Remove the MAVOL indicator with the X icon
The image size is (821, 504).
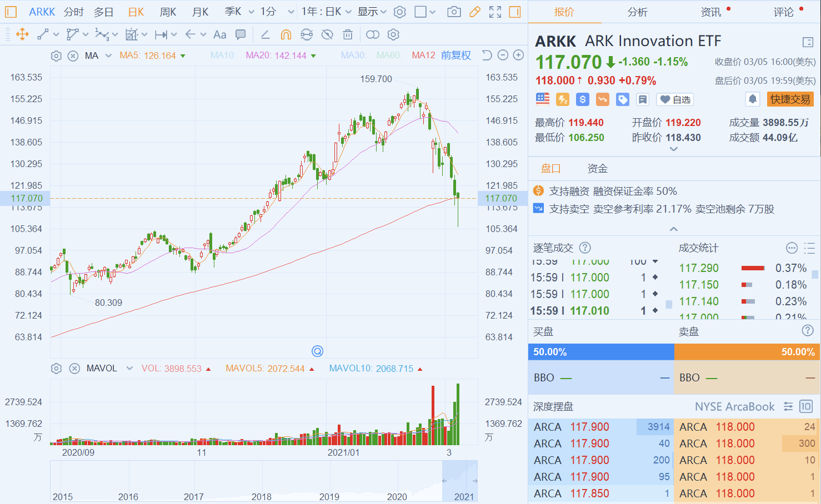tap(74, 369)
